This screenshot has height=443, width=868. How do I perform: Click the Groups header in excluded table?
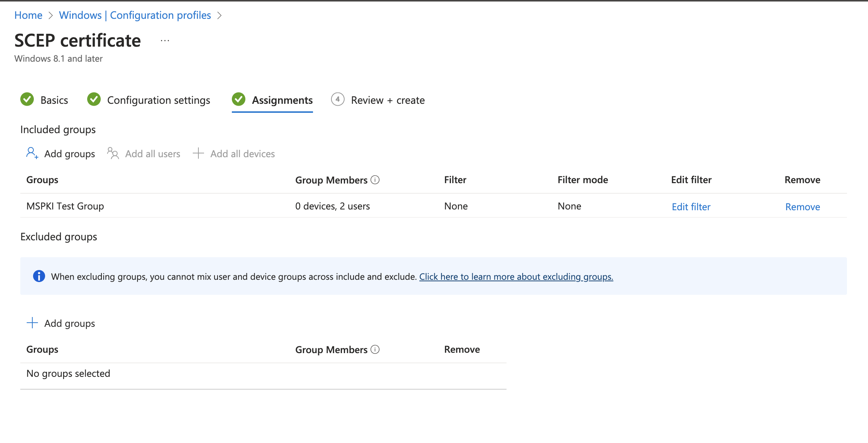click(42, 349)
